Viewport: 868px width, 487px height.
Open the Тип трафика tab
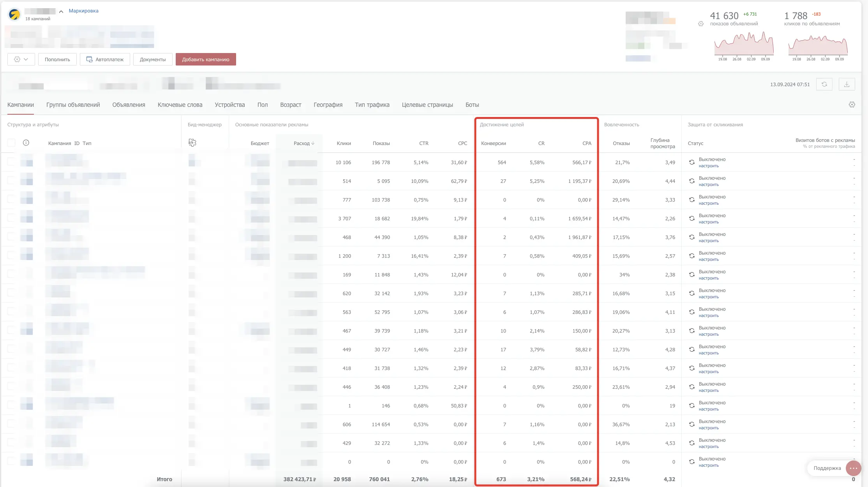click(372, 105)
